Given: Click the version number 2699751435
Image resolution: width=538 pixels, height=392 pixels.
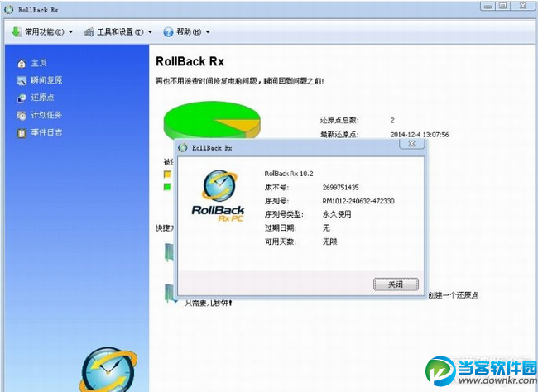Looking at the screenshot, I should (x=340, y=187).
